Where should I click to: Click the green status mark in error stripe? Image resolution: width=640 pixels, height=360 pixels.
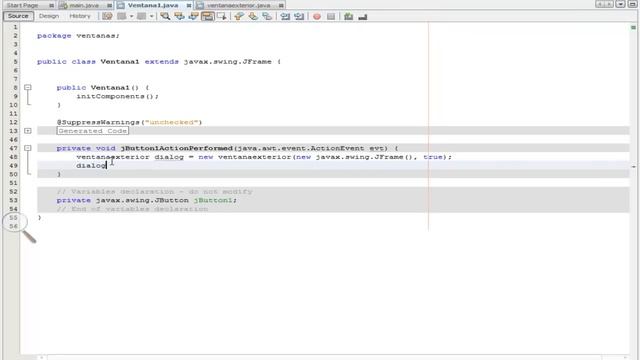click(633, 27)
